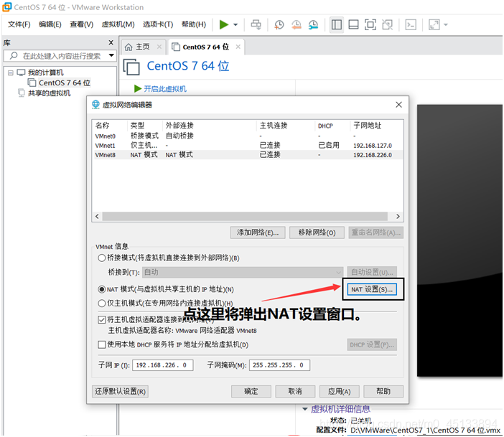Collapse the 虚拟机详细信息 section

coord(305,409)
